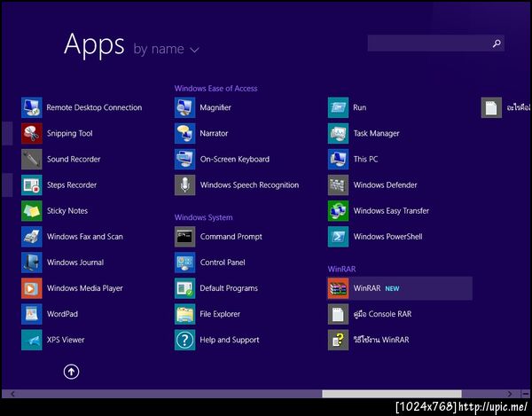The image size is (532, 416).
Task: Click the zoom-out minus button at bottom corner
Action: click(525, 394)
